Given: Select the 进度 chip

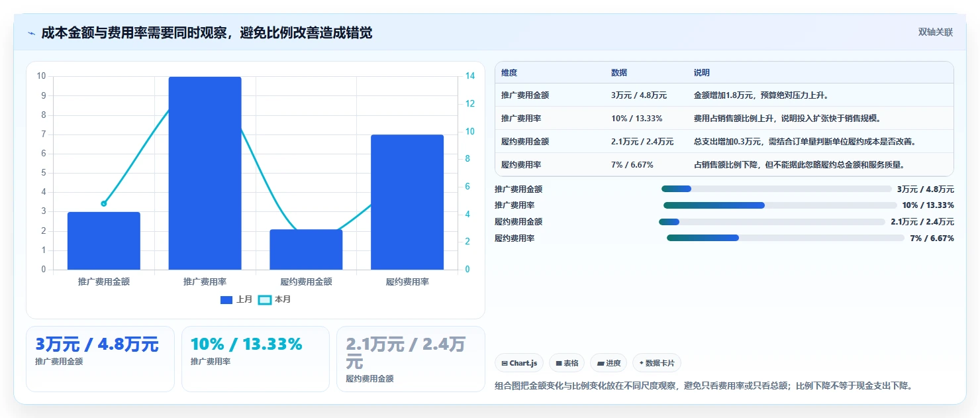Looking at the screenshot, I should tap(609, 363).
